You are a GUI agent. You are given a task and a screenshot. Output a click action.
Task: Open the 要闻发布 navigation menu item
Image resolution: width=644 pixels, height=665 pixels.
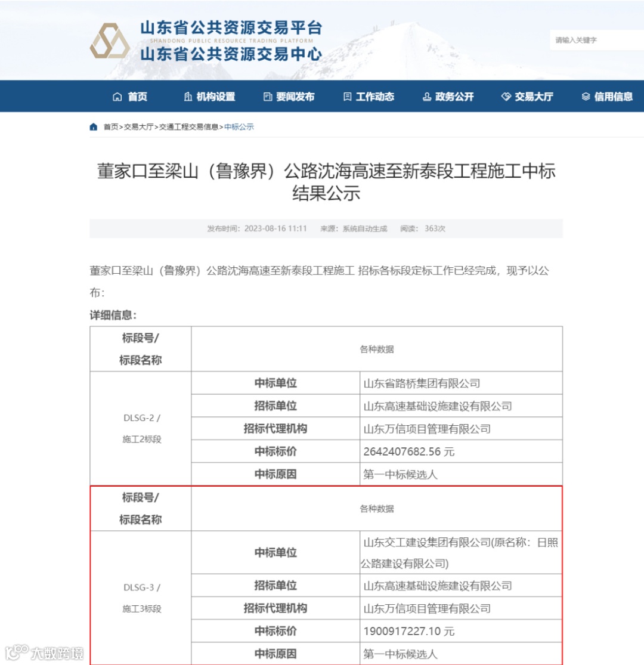[x=289, y=97]
